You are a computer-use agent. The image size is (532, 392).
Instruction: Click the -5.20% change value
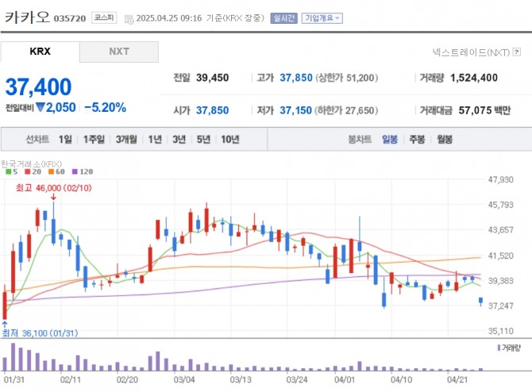pos(105,107)
